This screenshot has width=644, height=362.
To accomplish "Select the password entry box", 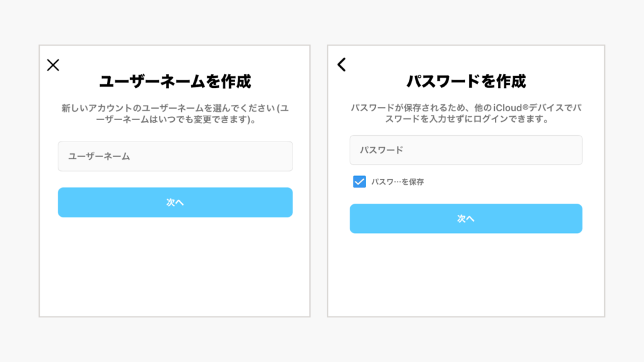I will click(466, 150).
